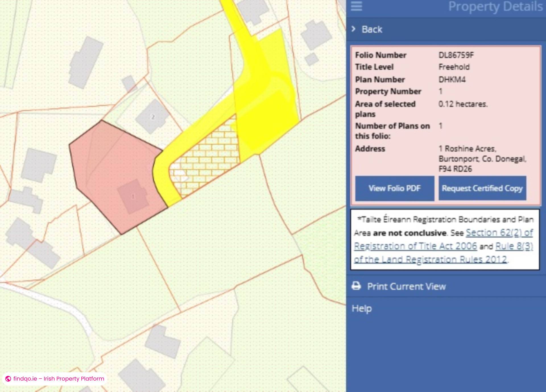Open the hamburger menu icon
Image resolution: width=546 pixels, height=392 pixels.
coord(356,6)
